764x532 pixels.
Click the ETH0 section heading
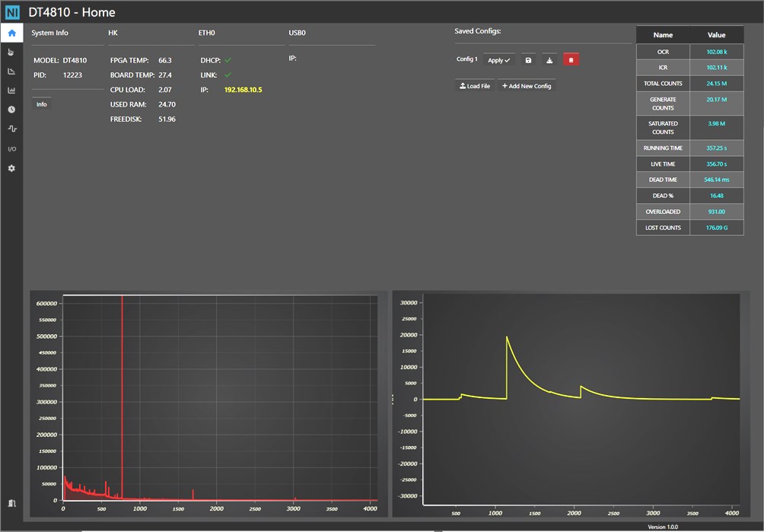(x=206, y=33)
